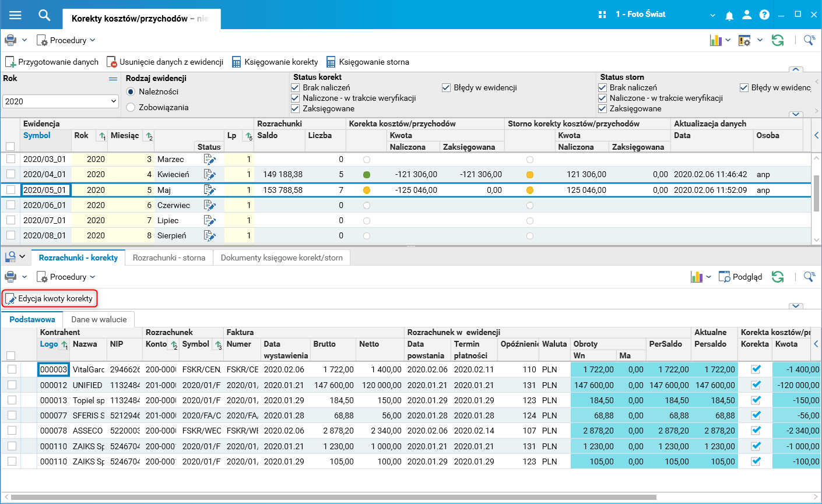The width and height of the screenshot is (822, 504).
Task: Open the notifications bell icon
Action: [x=729, y=15]
